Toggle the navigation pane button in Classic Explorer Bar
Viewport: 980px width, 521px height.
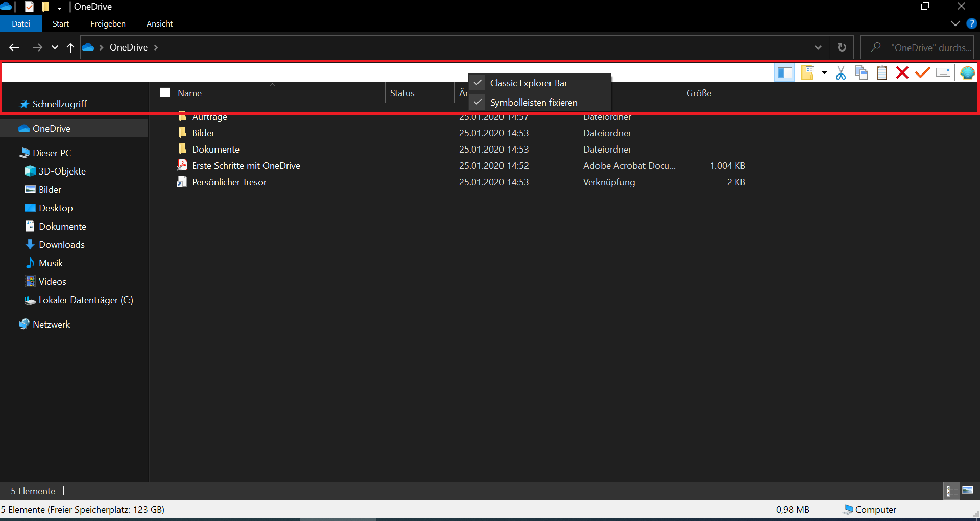(x=784, y=72)
